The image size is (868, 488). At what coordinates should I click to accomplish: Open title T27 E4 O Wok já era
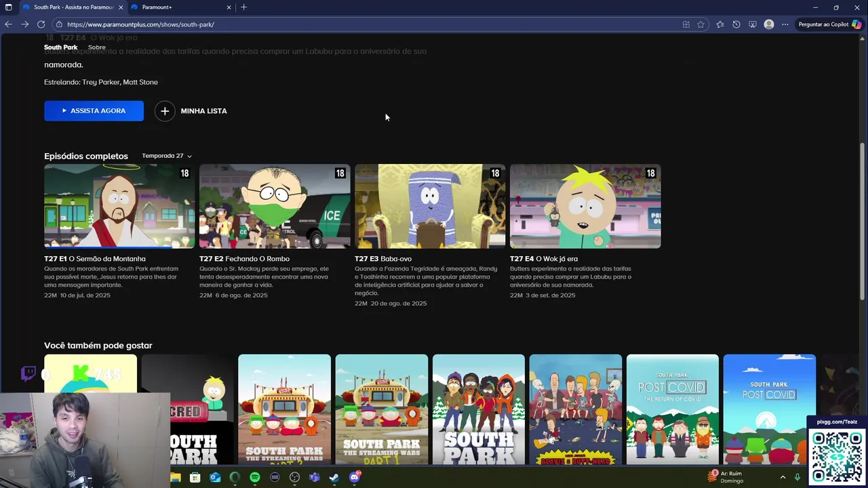point(544,259)
